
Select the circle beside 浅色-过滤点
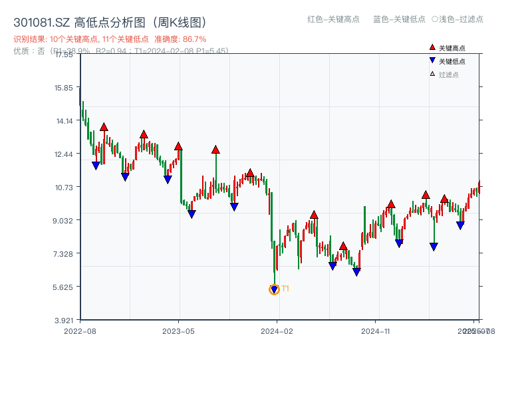435,19
